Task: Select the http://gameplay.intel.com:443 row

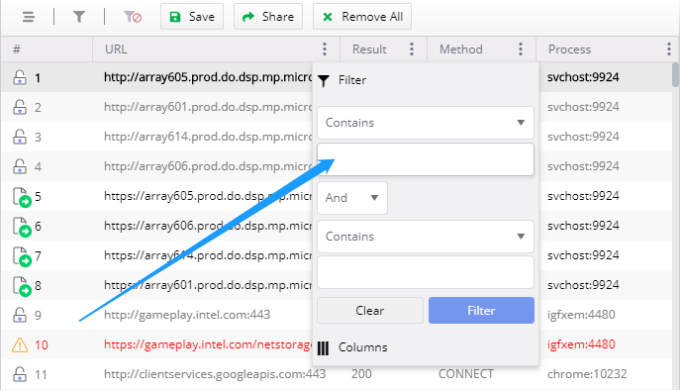Action: [x=187, y=315]
